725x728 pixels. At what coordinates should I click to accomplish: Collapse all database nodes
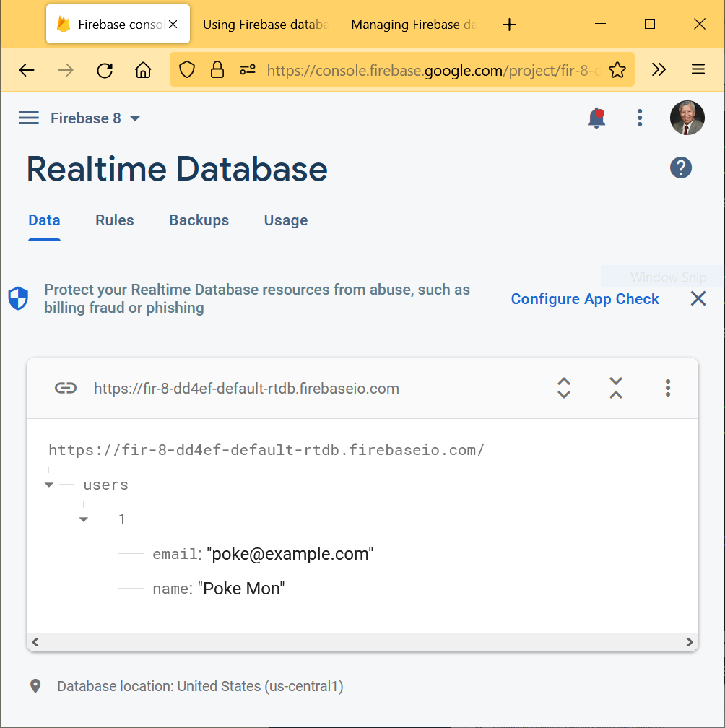(x=615, y=388)
